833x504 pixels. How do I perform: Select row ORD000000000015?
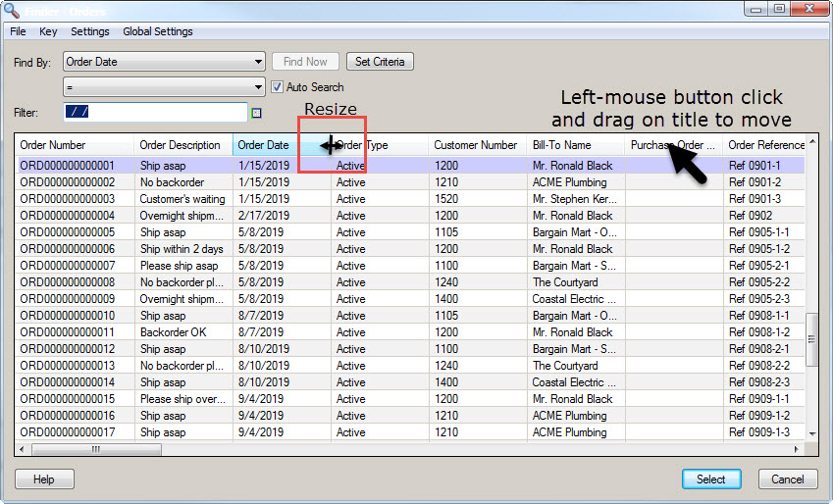409,399
